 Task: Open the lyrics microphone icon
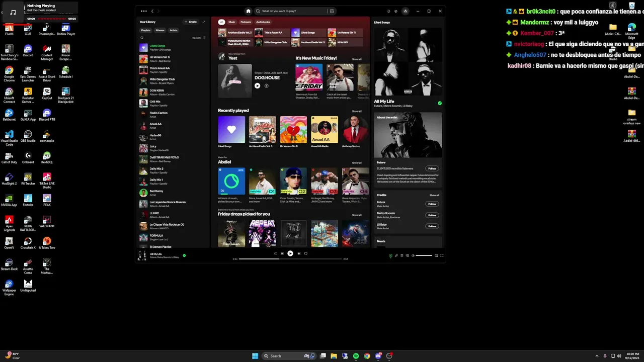396,255
